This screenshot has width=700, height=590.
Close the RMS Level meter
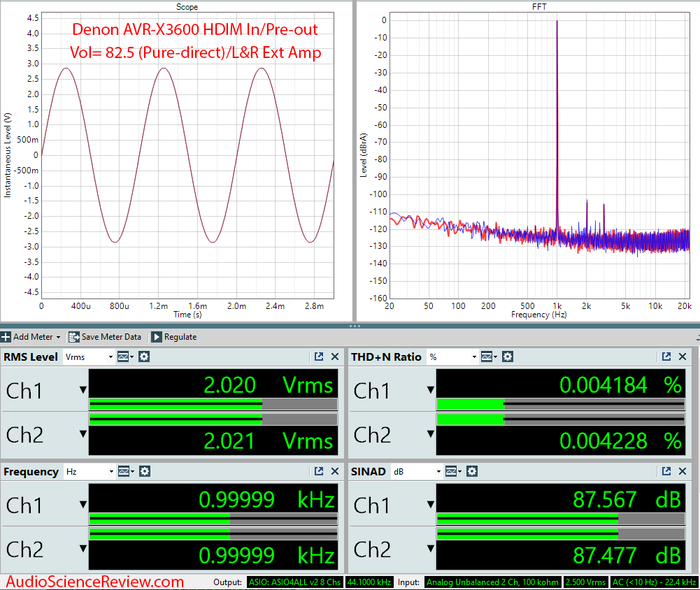(x=335, y=357)
